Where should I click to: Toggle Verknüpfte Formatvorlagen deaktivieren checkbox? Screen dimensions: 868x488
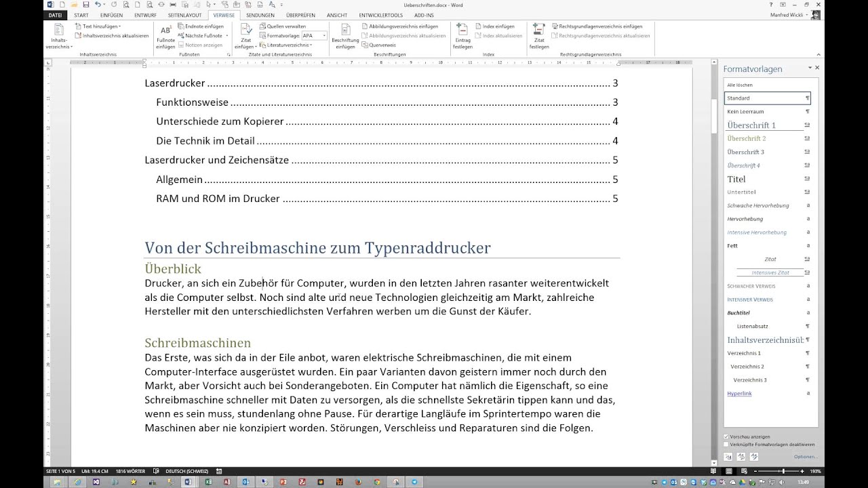pyautogui.click(x=726, y=445)
